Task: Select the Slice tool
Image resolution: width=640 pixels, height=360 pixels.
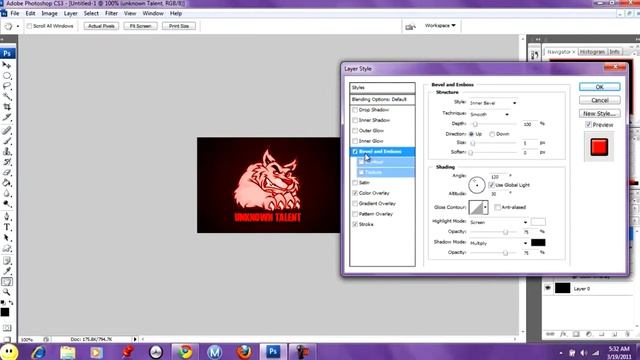Action: click(x=7, y=118)
